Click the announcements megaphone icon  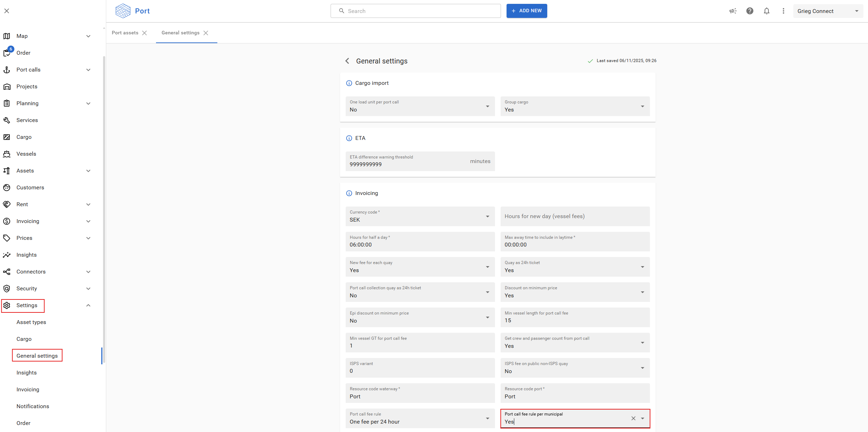733,11
